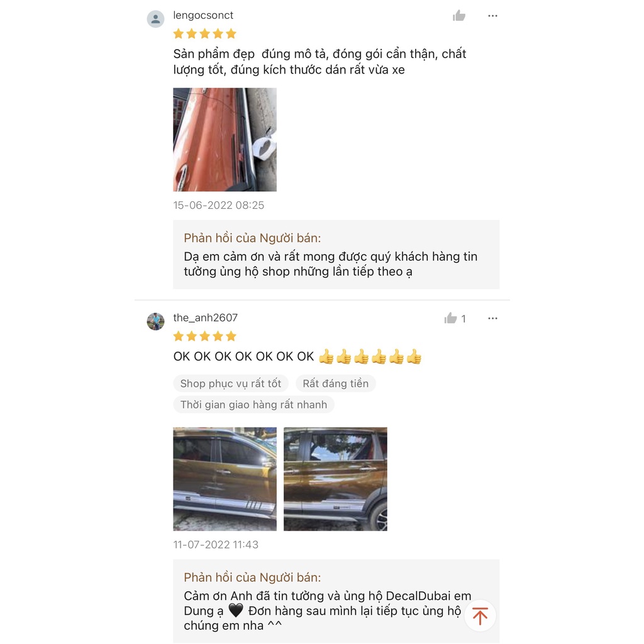
Task: Open more options for lengocsonct's review
Action: (x=492, y=16)
